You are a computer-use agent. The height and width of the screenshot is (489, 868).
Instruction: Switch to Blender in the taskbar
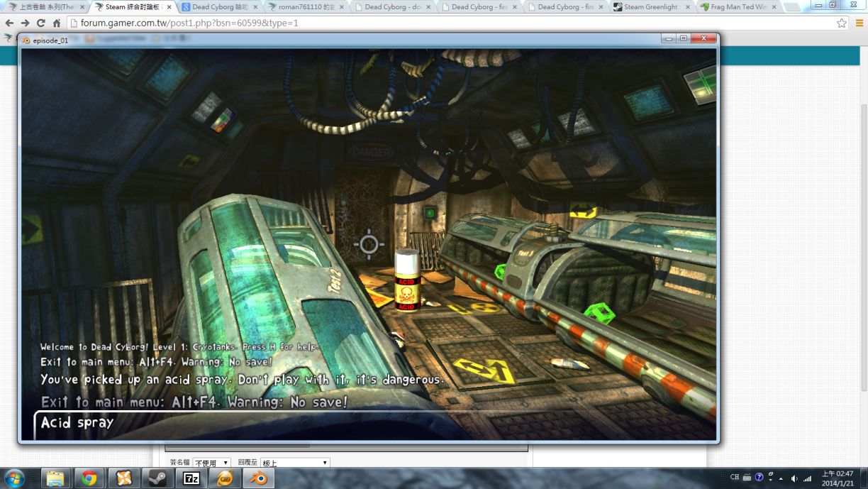259,478
